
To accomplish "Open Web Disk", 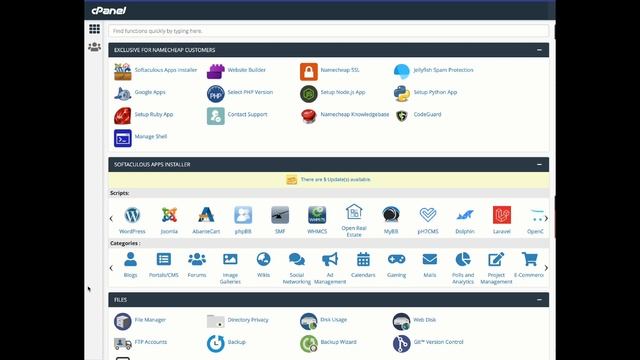I will click(414, 321).
